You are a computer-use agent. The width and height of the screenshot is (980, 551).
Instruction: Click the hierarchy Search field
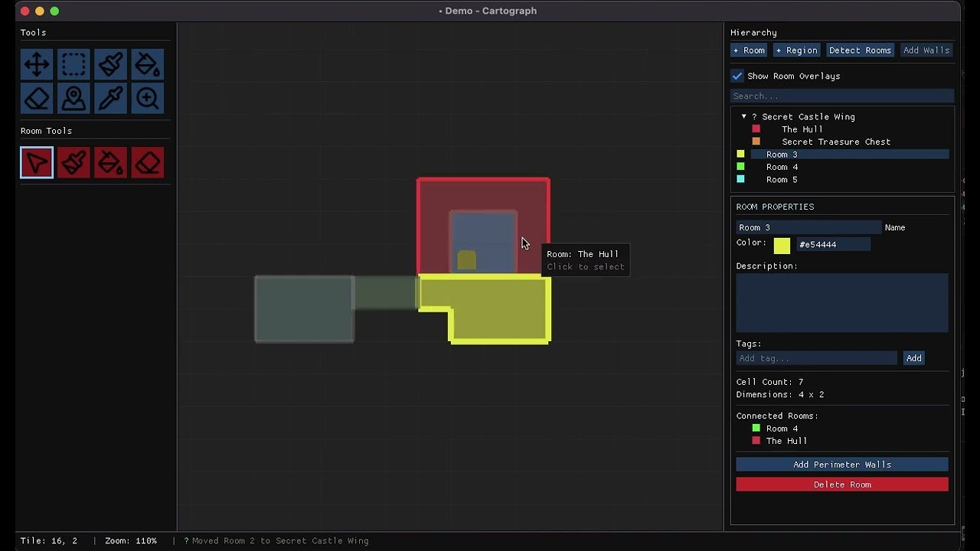[x=842, y=95]
